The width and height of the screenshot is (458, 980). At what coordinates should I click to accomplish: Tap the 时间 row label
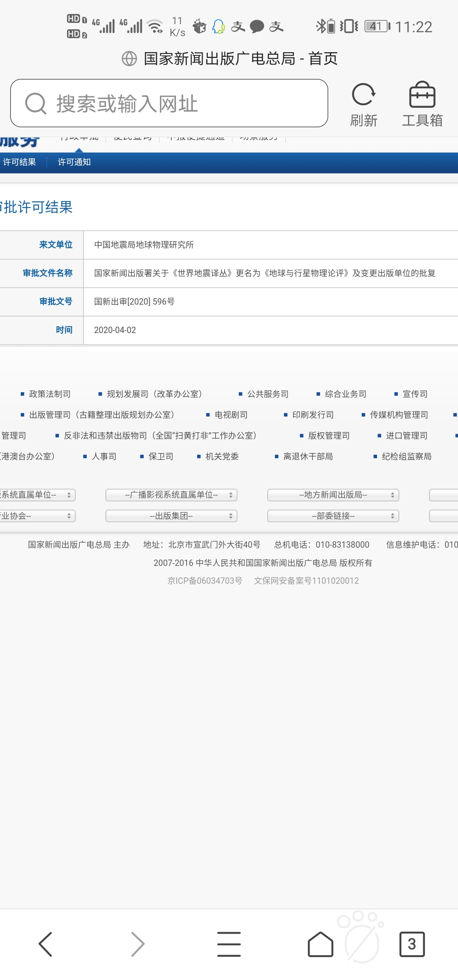coord(64,330)
